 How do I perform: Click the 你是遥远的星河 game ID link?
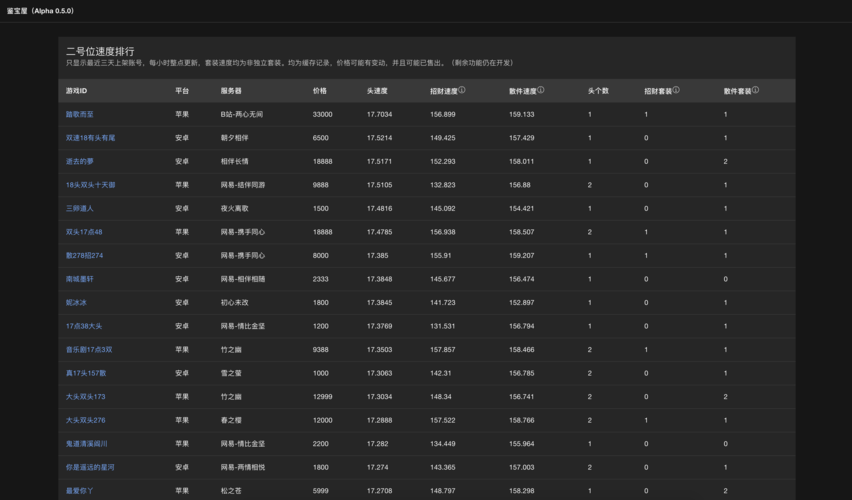coord(91,467)
